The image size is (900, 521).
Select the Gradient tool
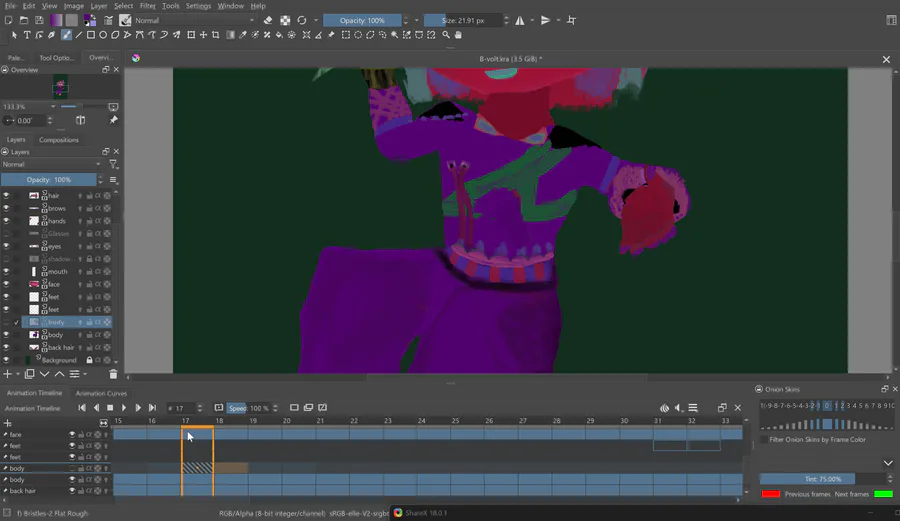pos(230,35)
